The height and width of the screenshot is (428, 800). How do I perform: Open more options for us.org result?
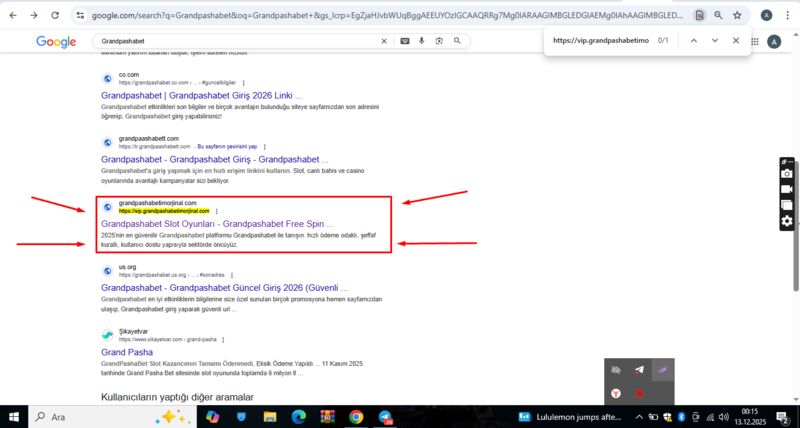click(232, 275)
